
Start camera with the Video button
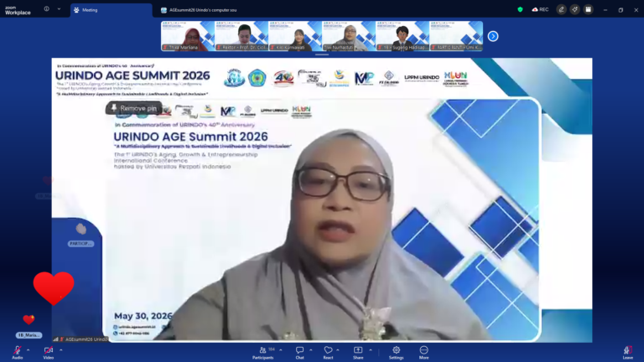(49, 352)
